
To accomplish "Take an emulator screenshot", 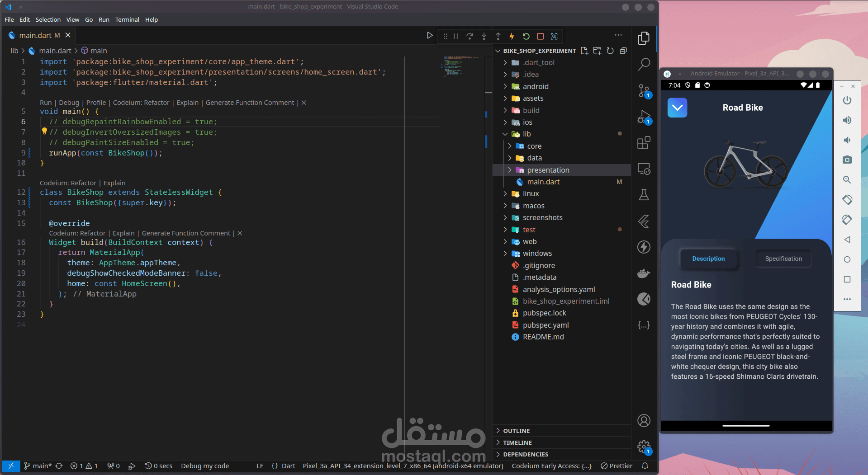I will click(x=847, y=160).
